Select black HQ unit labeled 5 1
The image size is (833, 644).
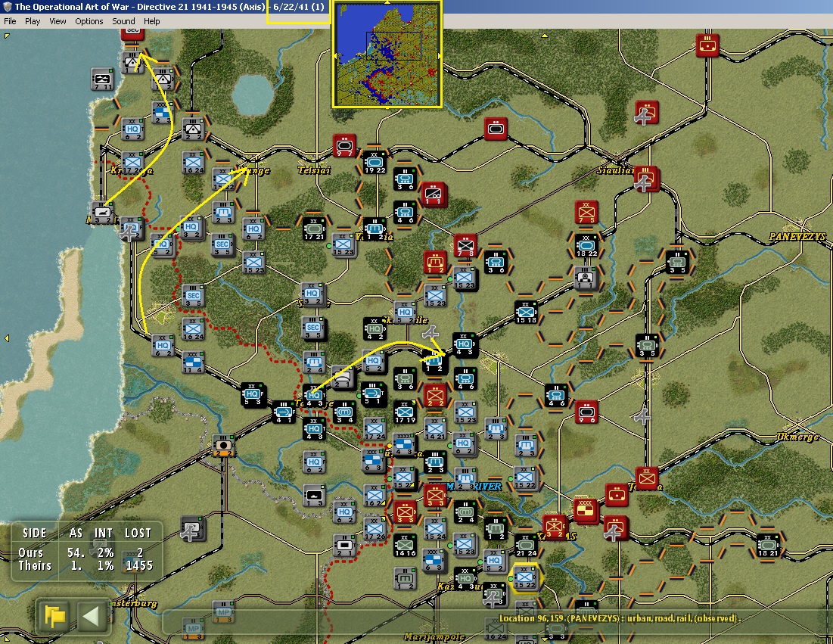[374, 394]
